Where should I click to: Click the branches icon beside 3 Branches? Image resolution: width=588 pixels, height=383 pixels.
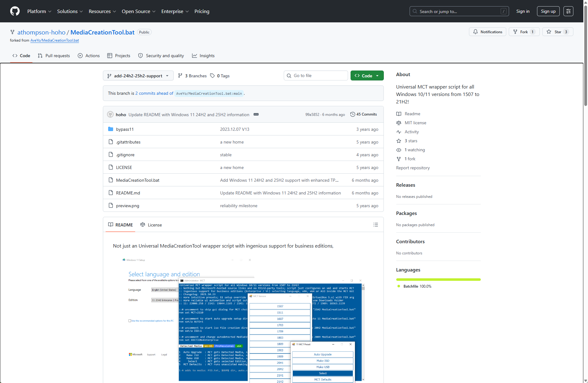180,75
